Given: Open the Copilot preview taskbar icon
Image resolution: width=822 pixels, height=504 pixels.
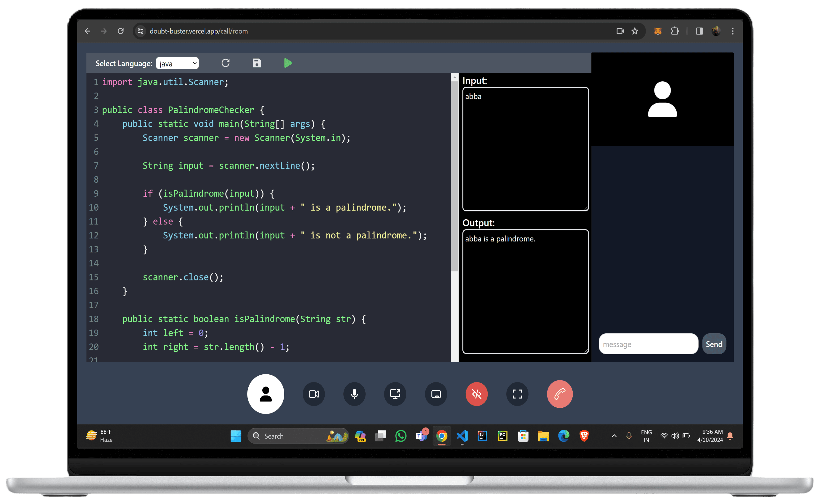Looking at the screenshot, I should (360, 436).
